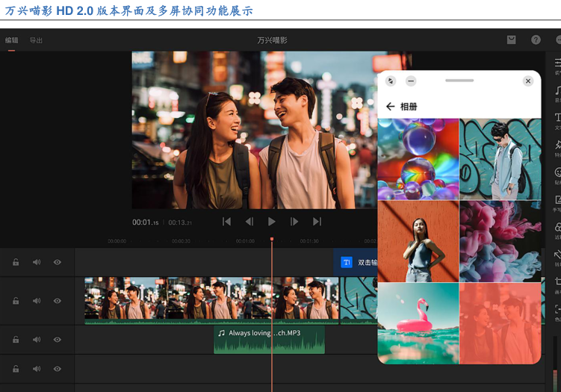Toggle visibility of the text track
The height and width of the screenshot is (392, 561).
point(58,262)
